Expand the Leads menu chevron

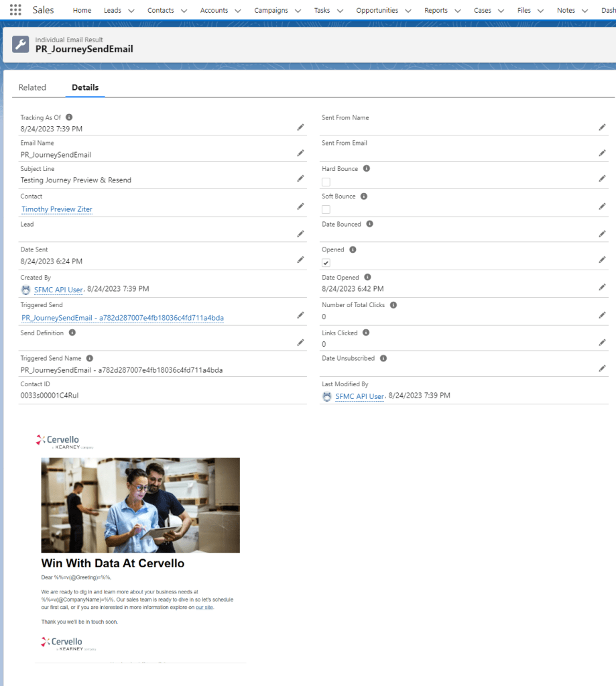coord(131,11)
